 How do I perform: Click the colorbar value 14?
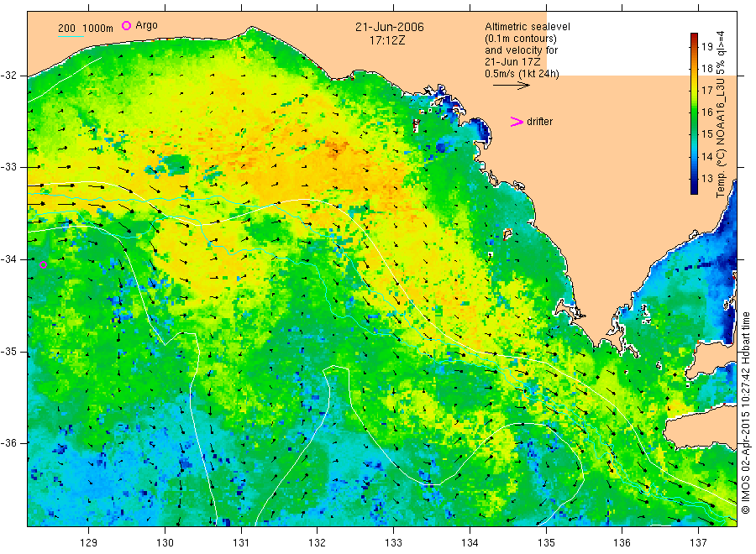pyautogui.click(x=707, y=157)
